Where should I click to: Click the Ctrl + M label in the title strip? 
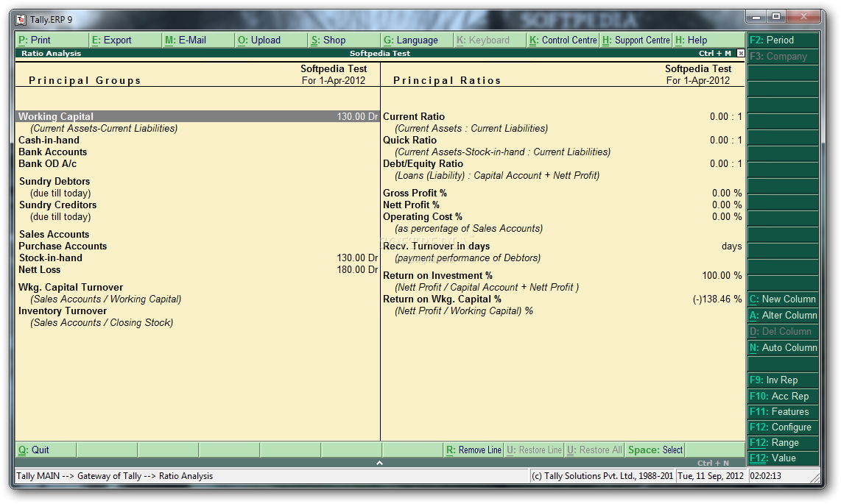(715, 54)
